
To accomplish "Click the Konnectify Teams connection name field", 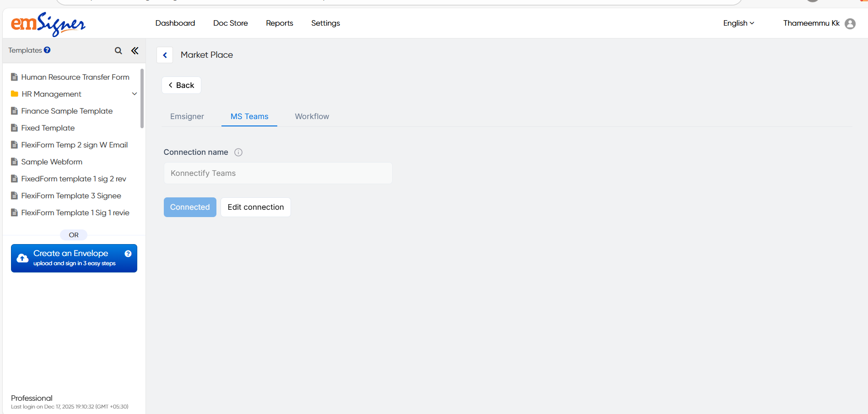I will (278, 174).
